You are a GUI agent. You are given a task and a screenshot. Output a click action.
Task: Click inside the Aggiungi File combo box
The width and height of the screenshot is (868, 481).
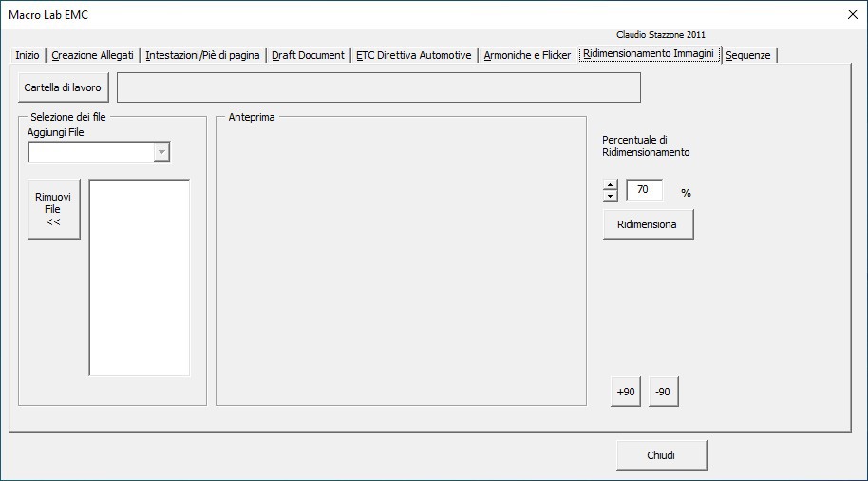tap(90, 152)
